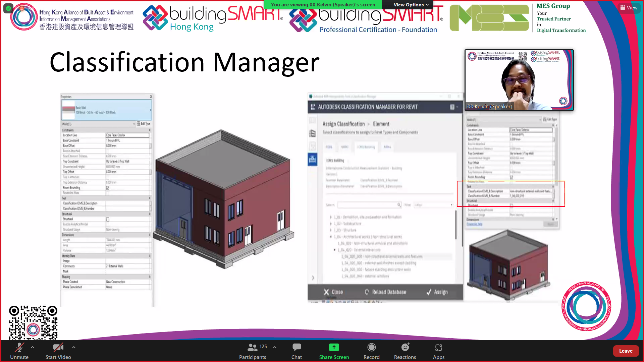The height and width of the screenshot is (362, 644).
Task: Select 1_04_020_010 non-structural external walls
Action: point(382,256)
